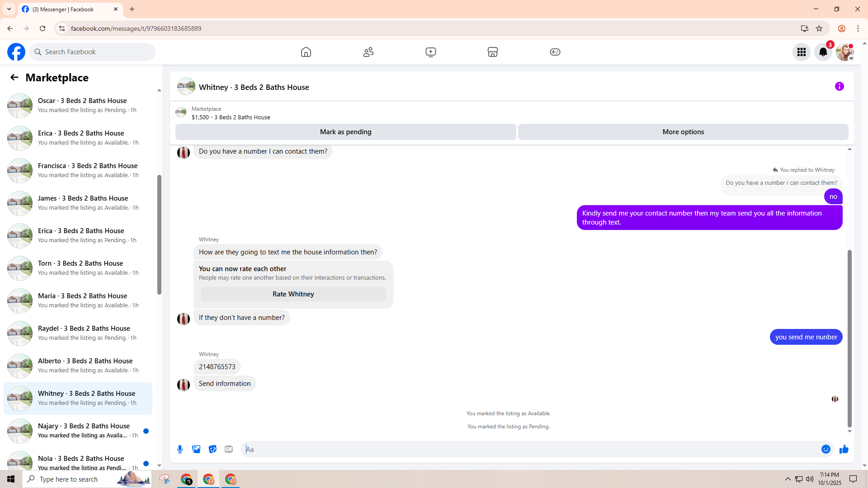Open Najary's unread conversation
Screen dimensions: 868x488
click(78, 431)
